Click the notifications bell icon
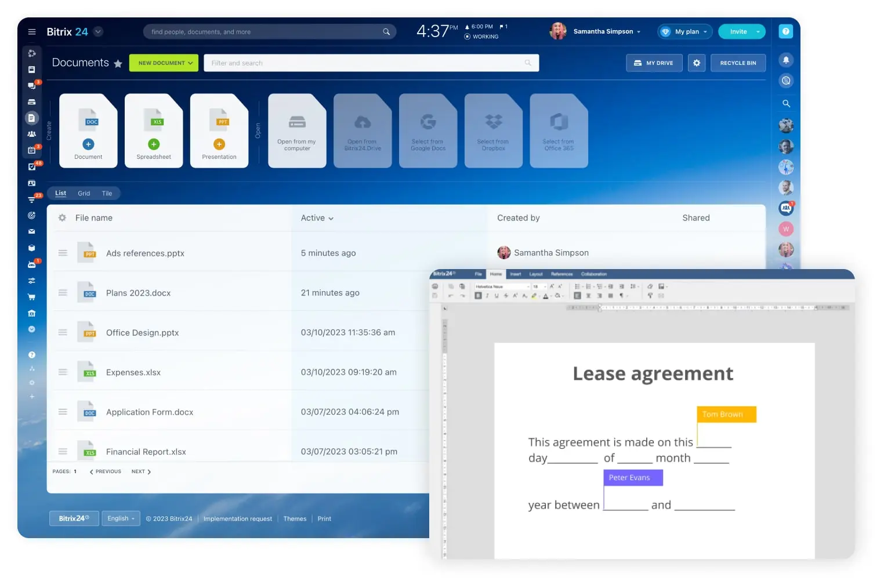The height and width of the screenshot is (588, 884). tap(786, 60)
